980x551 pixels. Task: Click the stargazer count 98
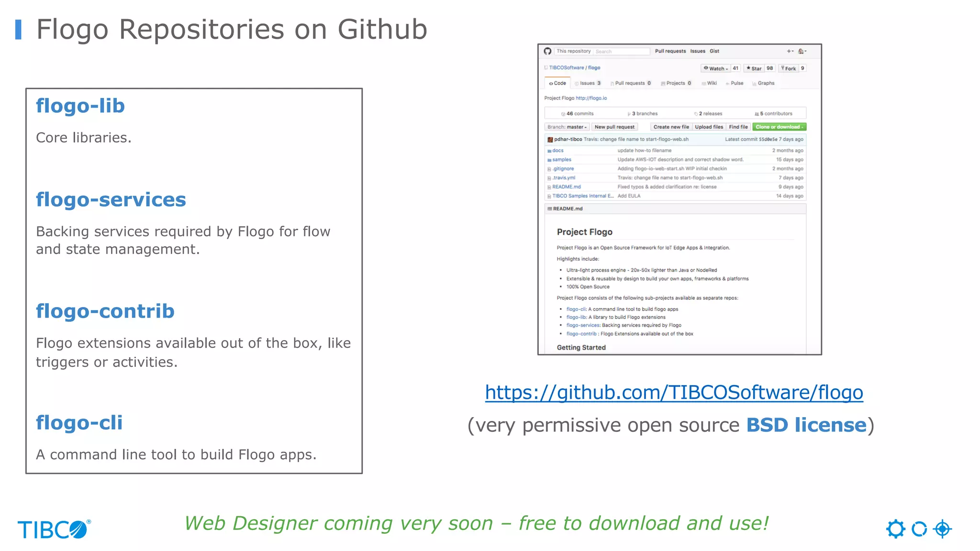(769, 68)
